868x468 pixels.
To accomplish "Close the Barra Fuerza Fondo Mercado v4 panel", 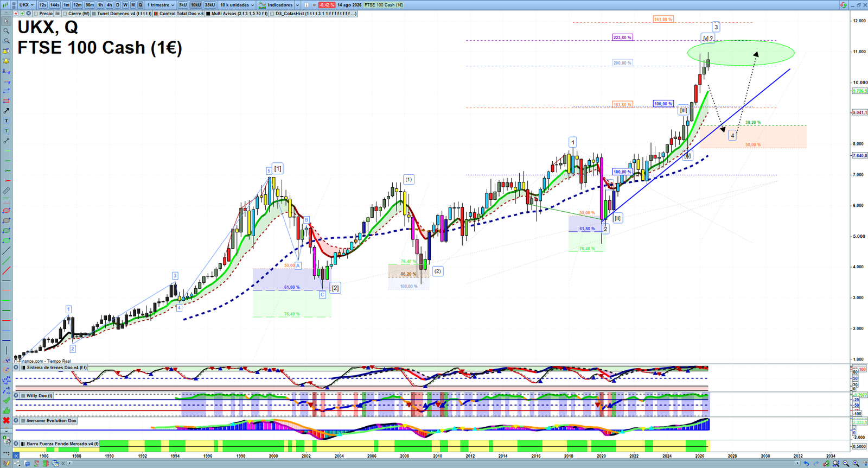I will point(16,444).
